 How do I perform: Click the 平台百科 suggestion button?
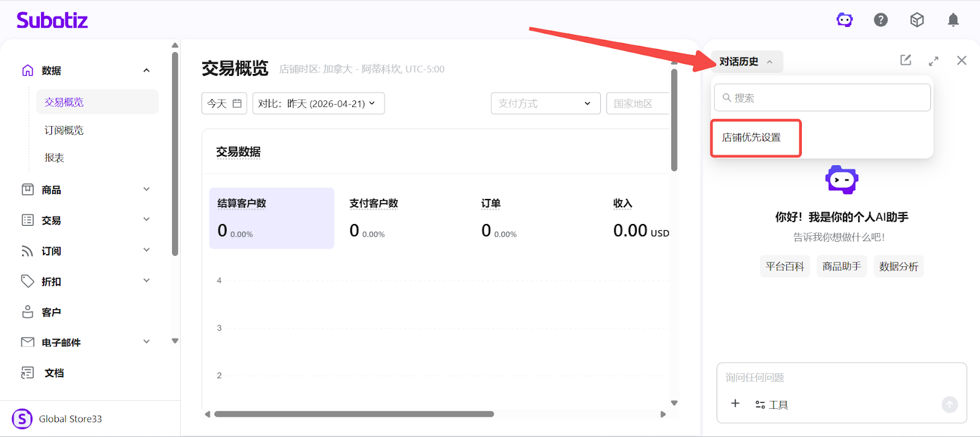click(785, 266)
